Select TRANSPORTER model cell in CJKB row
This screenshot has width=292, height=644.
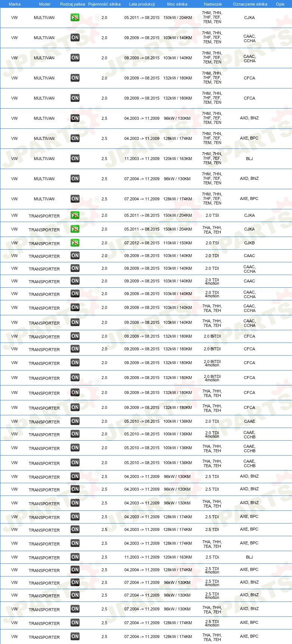pyautogui.click(x=44, y=243)
